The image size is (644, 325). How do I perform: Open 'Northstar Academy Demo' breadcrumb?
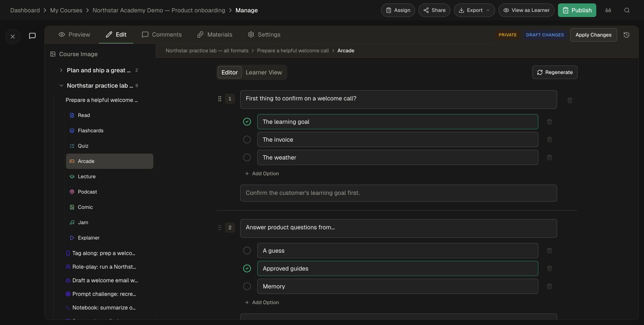(x=159, y=10)
